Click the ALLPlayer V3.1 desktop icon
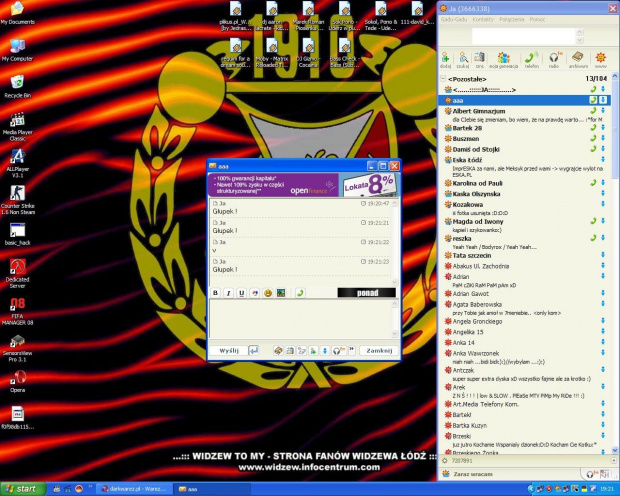This screenshot has height=496, width=620. pos(17,163)
